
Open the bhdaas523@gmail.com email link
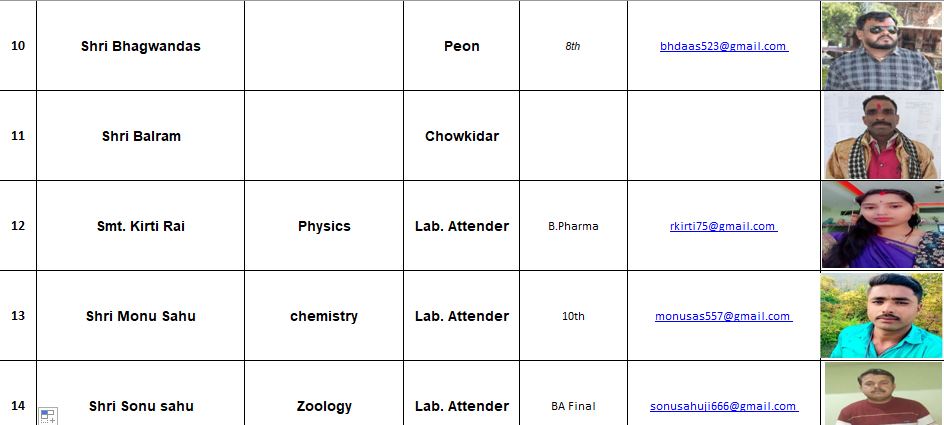(x=723, y=46)
